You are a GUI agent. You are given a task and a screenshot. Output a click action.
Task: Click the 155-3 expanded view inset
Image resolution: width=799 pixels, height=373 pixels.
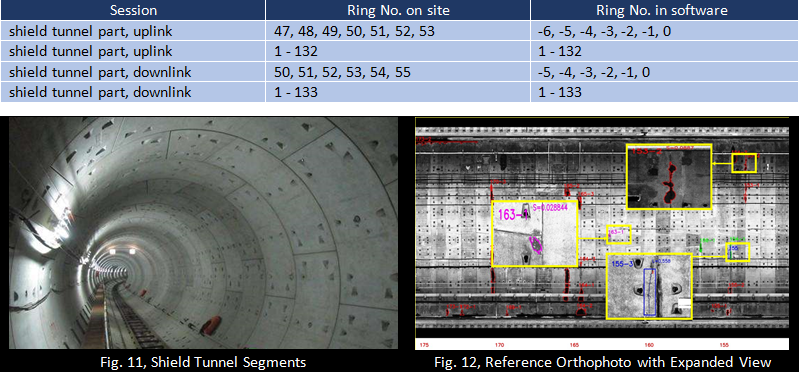[x=649, y=286]
